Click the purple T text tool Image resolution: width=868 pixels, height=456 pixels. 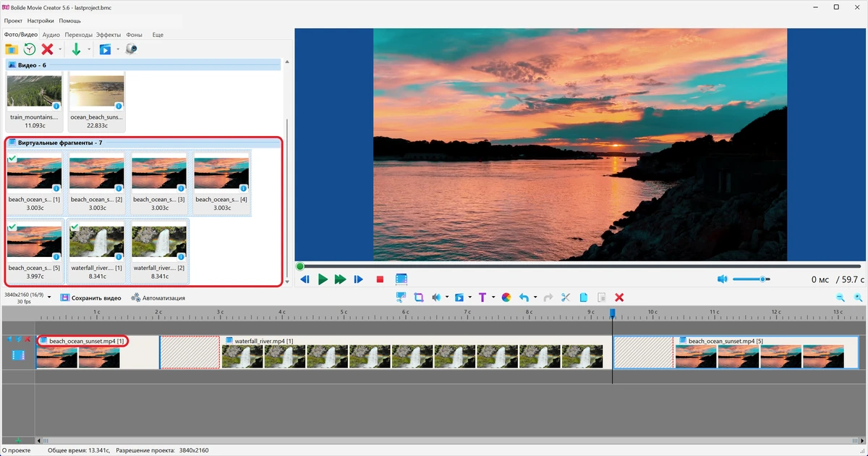482,297
